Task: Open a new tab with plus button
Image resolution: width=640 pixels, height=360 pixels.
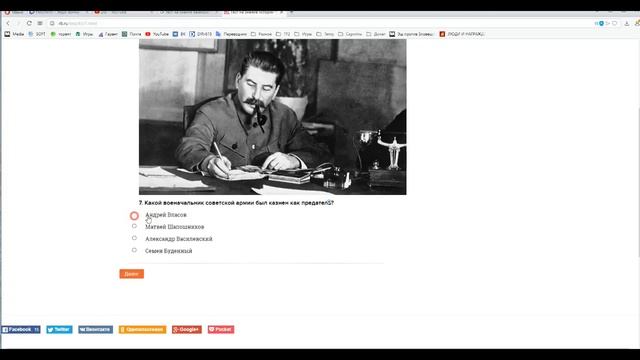Action: (x=291, y=12)
